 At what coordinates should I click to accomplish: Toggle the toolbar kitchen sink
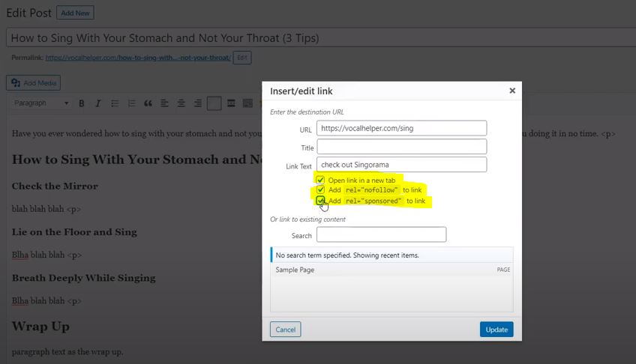tap(247, 103)
